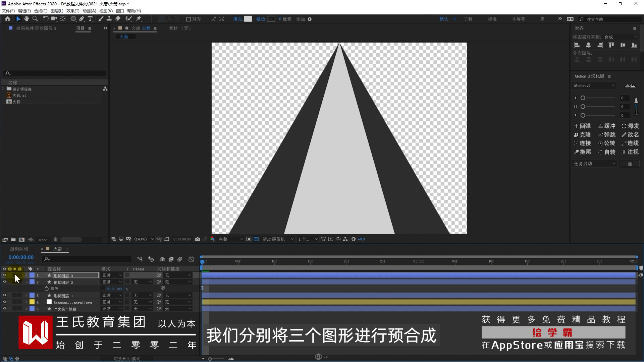
Task: Expand layer 形状图层 3 properties
Action: (x=26, y=275)
